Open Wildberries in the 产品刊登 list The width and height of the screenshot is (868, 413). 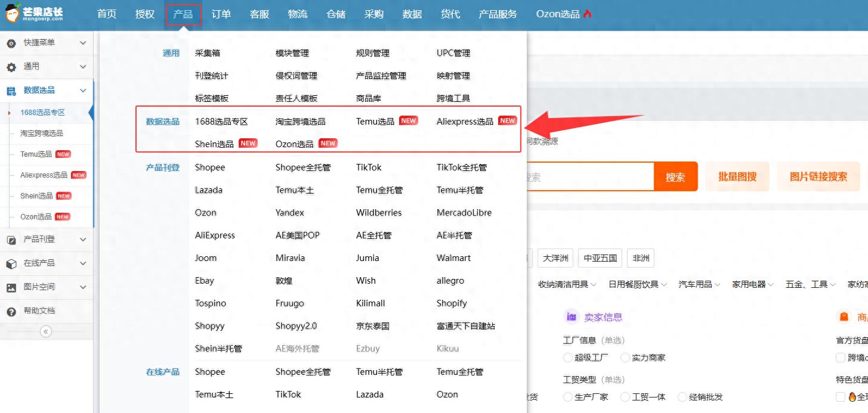click(x=379, y=213)
